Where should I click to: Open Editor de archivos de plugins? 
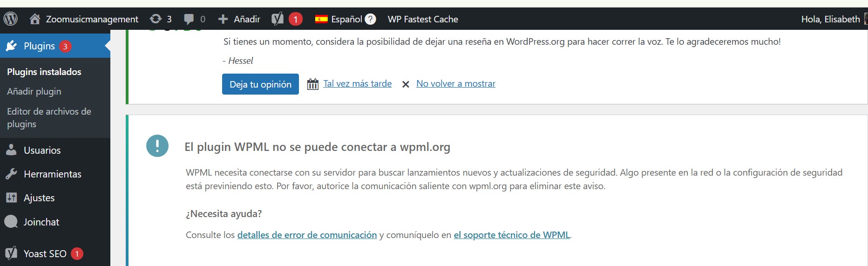point(49,117)
